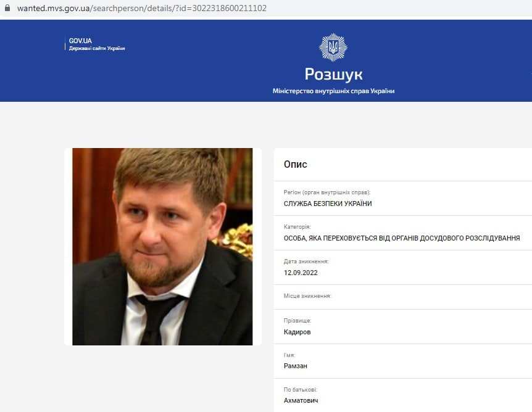Select the date value 12.09.2022
The width and height of the screenshot is (532, 412).
(301, 273)
